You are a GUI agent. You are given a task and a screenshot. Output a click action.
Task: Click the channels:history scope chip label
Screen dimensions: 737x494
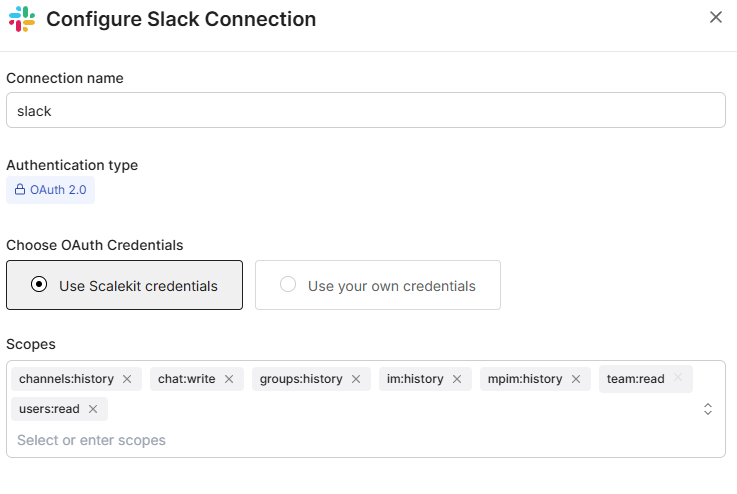66,379
